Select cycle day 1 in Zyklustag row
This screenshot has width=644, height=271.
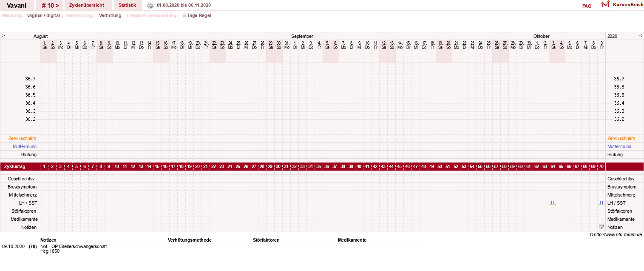tap(44, 166)
